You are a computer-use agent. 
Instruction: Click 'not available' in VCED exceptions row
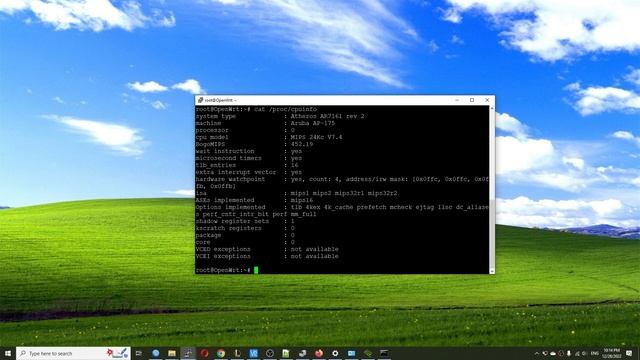tap(314, 249)
